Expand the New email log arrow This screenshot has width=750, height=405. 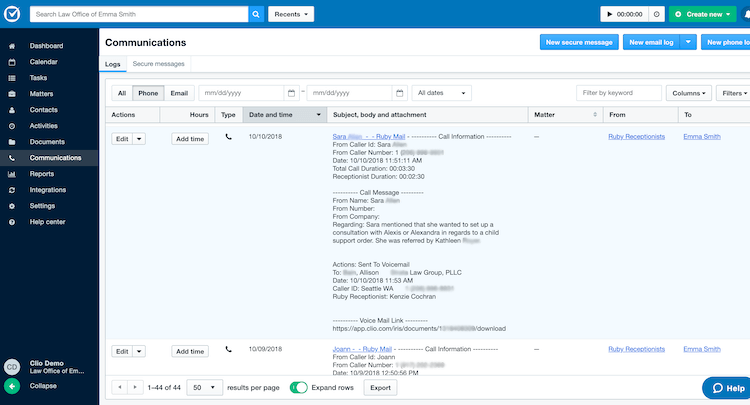[688, 42]
